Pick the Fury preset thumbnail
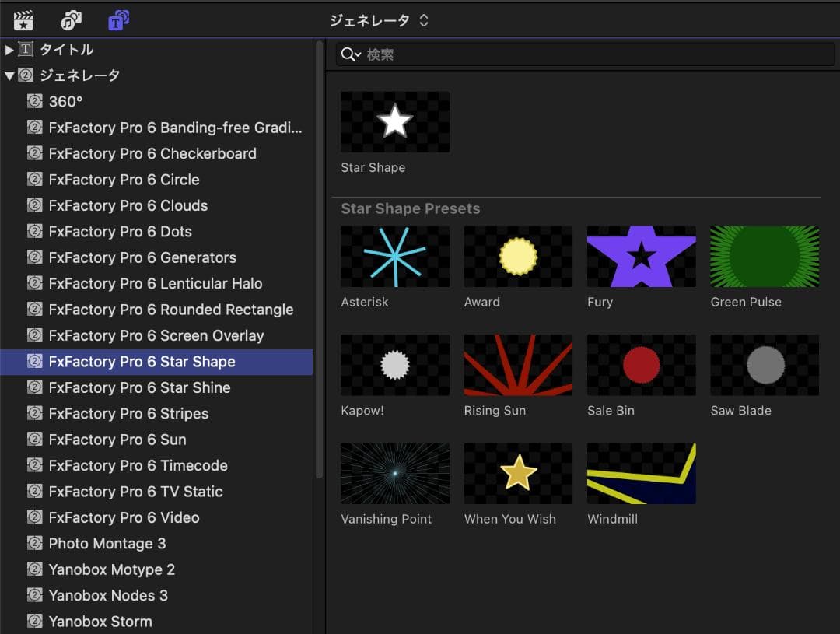This screenshot has height=634, width=840. click(x=641, y=257)
